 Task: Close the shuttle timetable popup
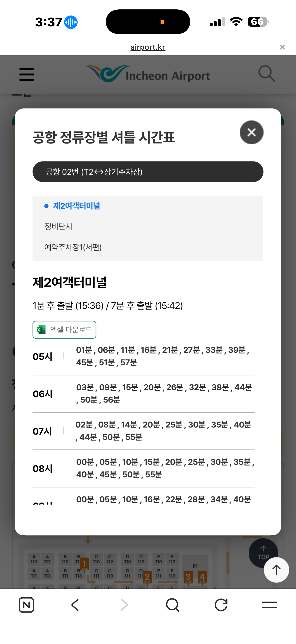pos(251,132)
